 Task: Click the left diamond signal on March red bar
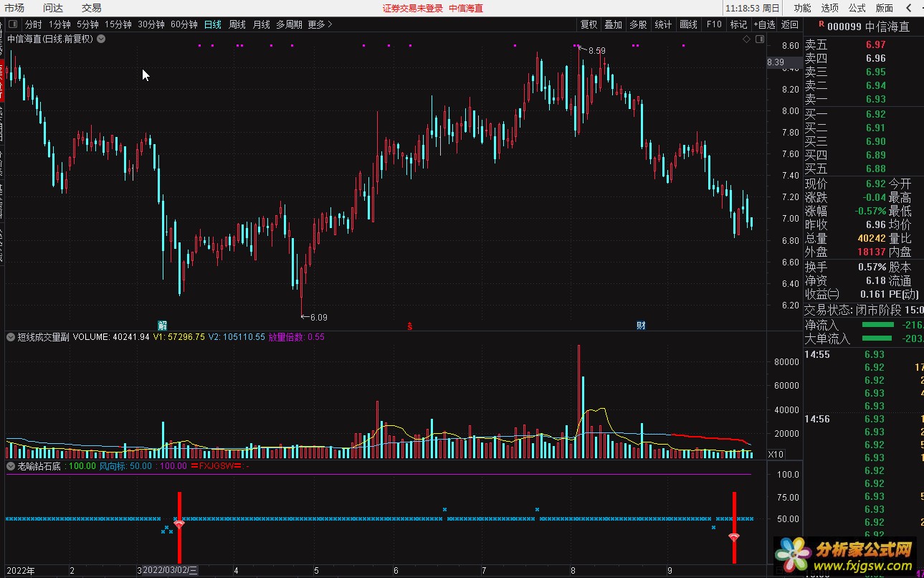[x=179, y=525]
